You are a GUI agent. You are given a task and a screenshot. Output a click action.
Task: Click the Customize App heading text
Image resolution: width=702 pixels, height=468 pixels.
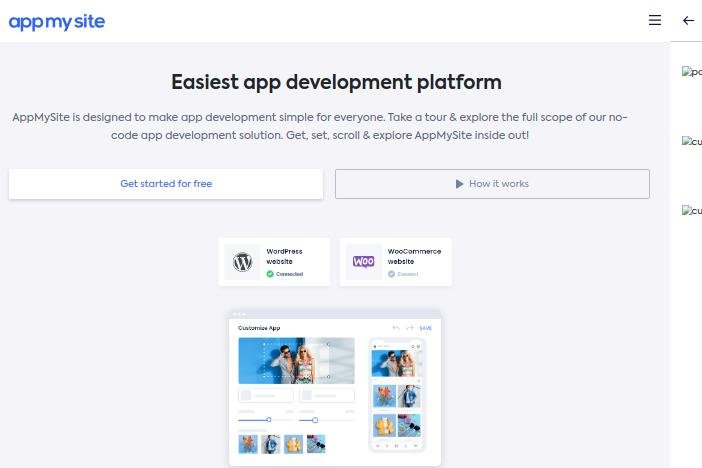[259, 328]
